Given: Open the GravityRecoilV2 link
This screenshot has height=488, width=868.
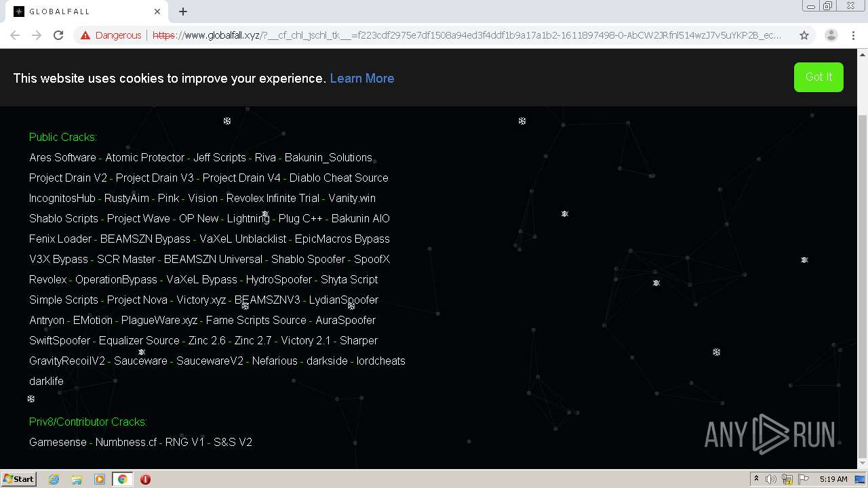Looking at the screenshot, I should pyautogui.click(x=67, y=361).
